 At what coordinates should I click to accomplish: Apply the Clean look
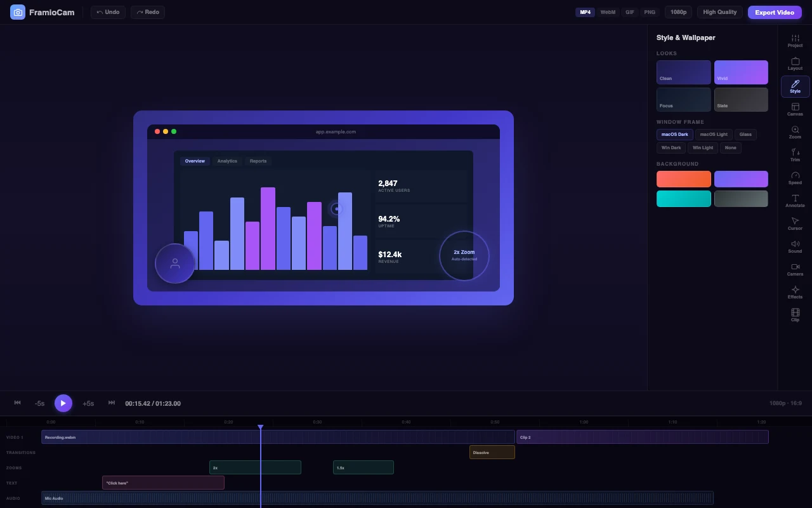683,72
